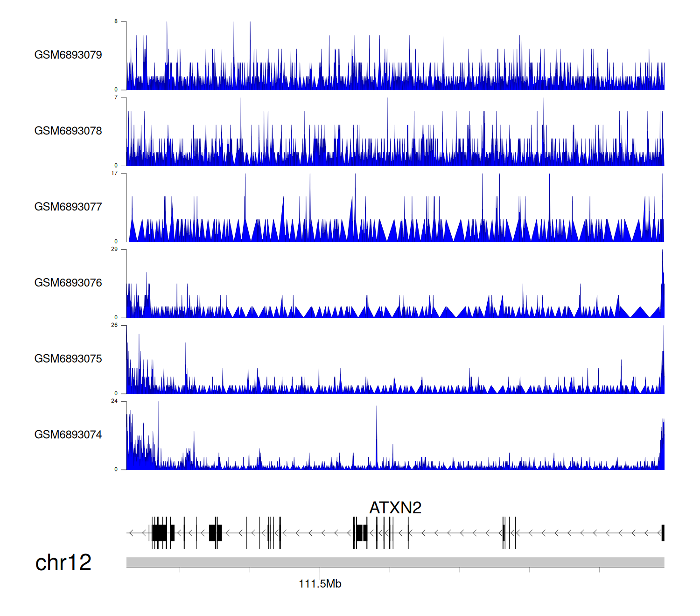700x616 pixels.
Task: Click the 111.5Mb position tick label
Action: click(x=320, y=584)
